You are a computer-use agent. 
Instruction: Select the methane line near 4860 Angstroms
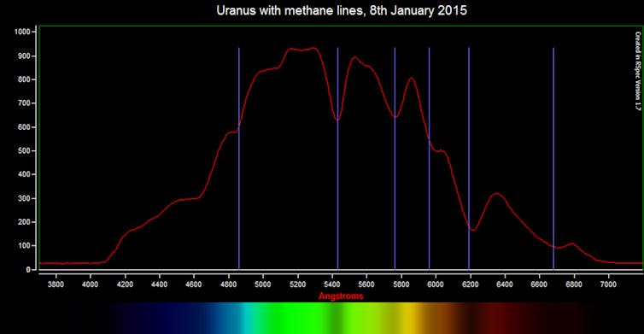click(x=239, y=159)
